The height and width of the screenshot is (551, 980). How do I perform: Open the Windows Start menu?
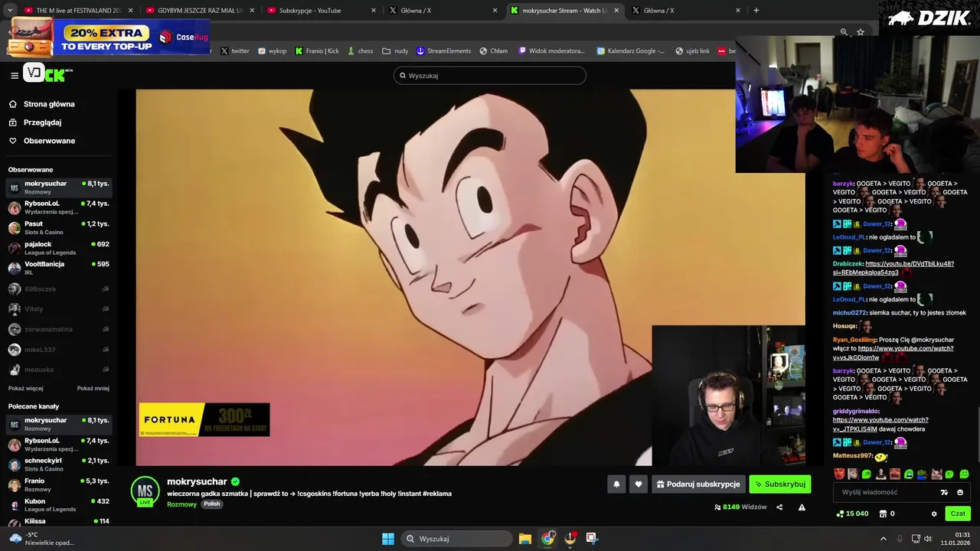(x=388, y=539)
